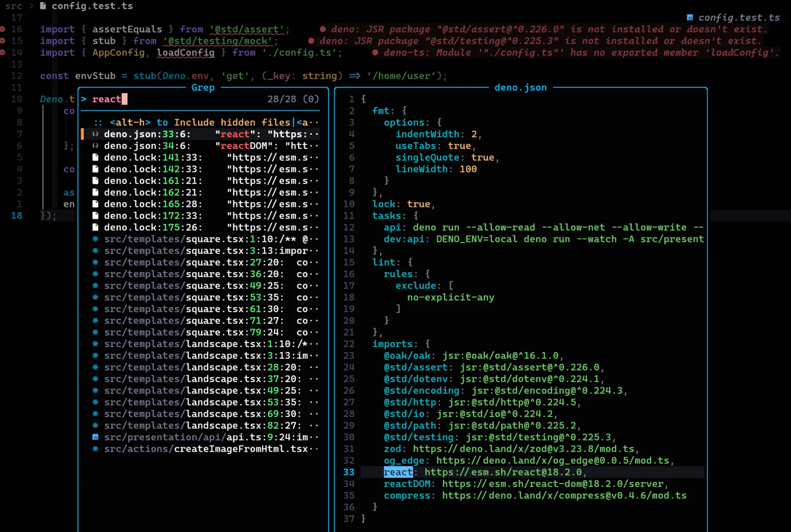Click error sign on line 16 gutter

pyautogui.click(x=2, y=29)
